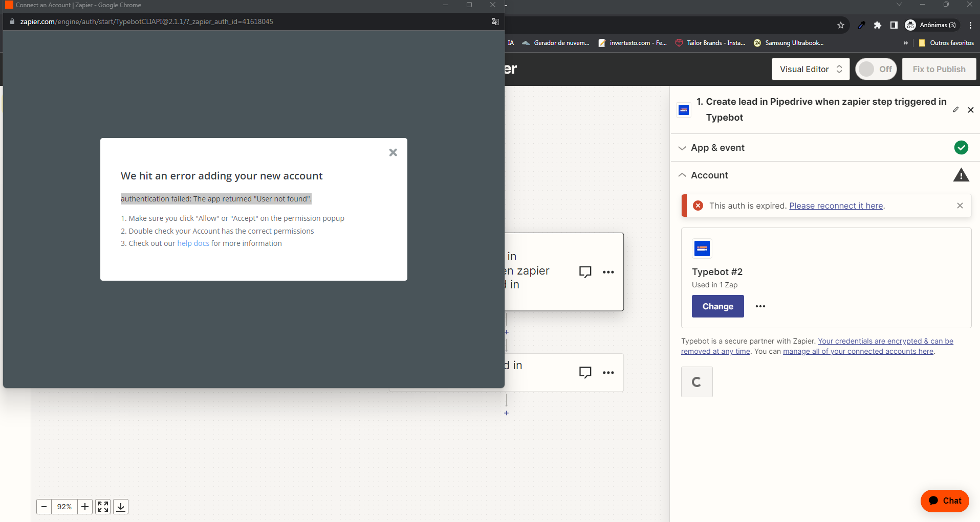Zoom out the canvas with minus
This screenshot has width=980, height=522.
pos(44,507)
